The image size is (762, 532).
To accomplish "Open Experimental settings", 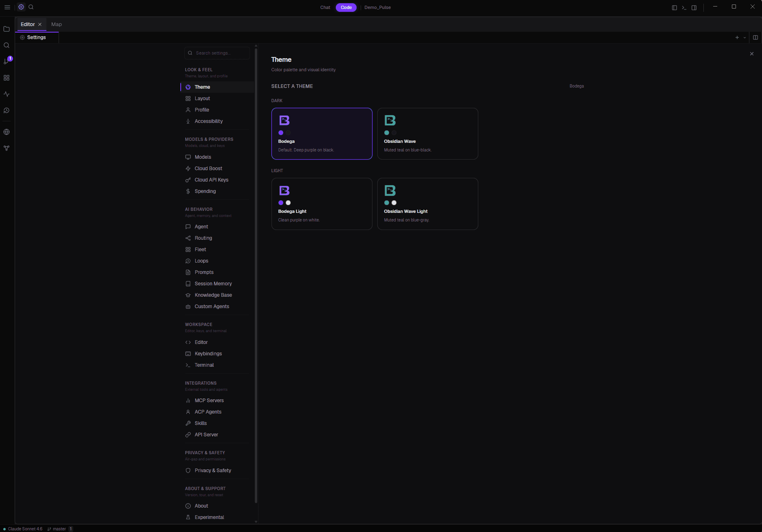I will click(x=217, y=517).
